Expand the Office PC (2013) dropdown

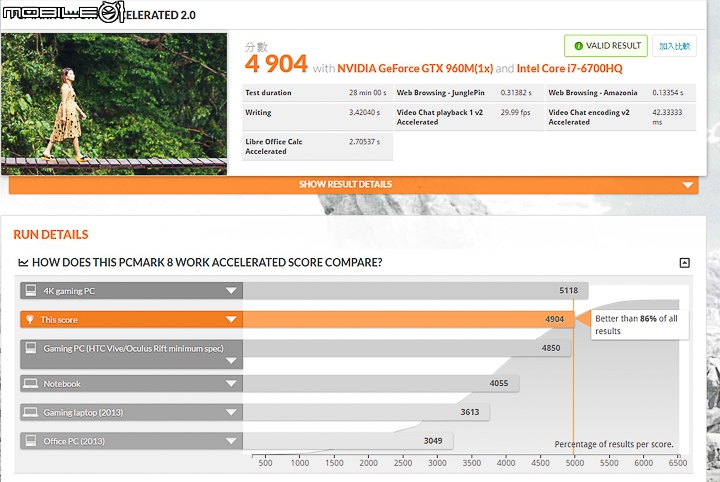[x=231, y=441]
